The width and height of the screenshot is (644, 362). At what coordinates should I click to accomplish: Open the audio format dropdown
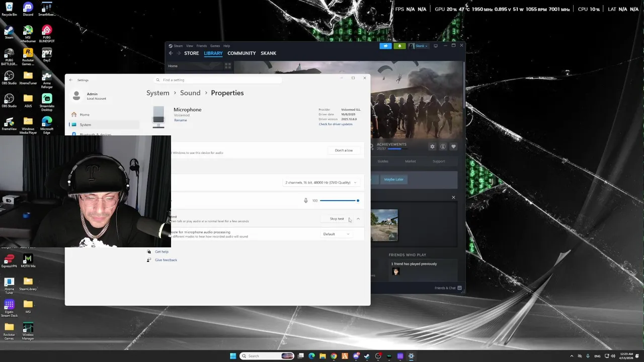[321, 183]
